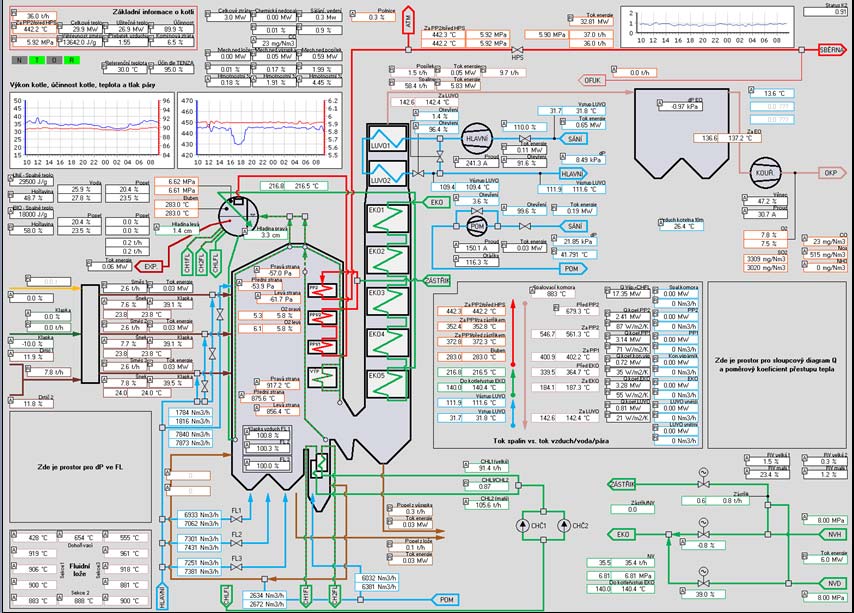Click the boiler drum symbol

[x=238, y=216]
